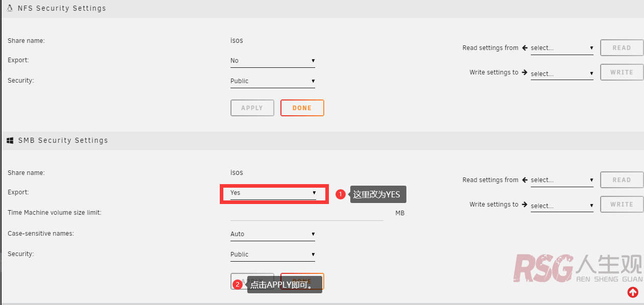Click the Case-sensitive names label
The width and height of the screenshot is (644, 305).
41,234
